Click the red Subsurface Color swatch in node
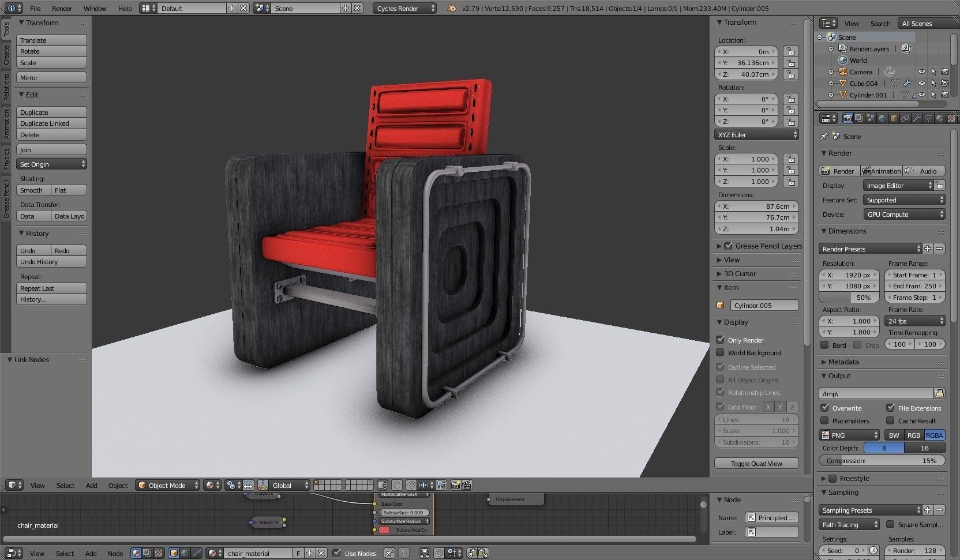This screenshot has width=960, height=560. tap(384, 530)
